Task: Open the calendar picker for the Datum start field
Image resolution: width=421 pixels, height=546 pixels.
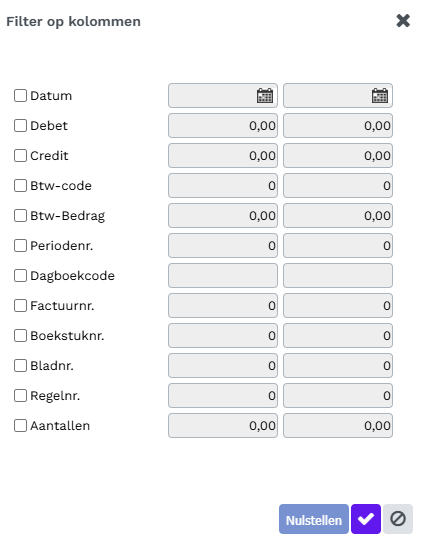Action: [265, 96]
